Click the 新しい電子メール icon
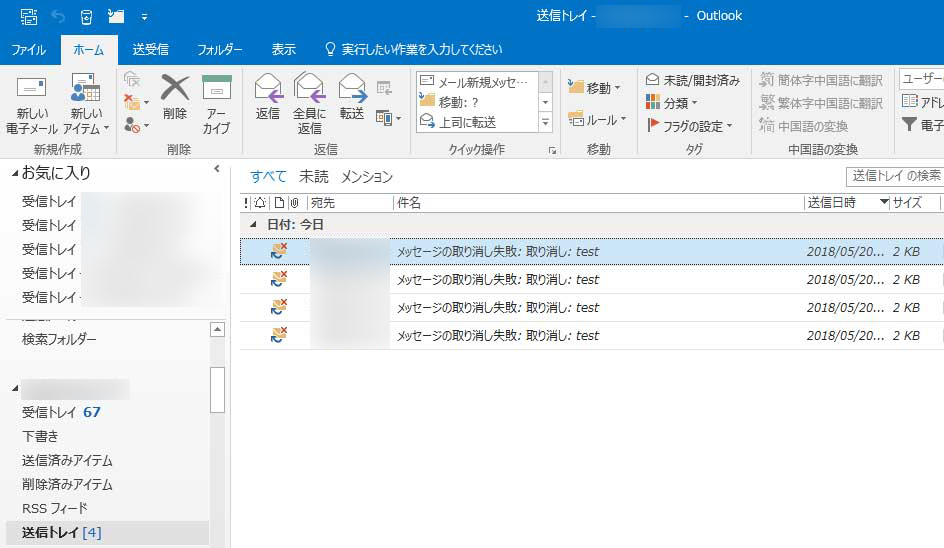 click(32, 90)
